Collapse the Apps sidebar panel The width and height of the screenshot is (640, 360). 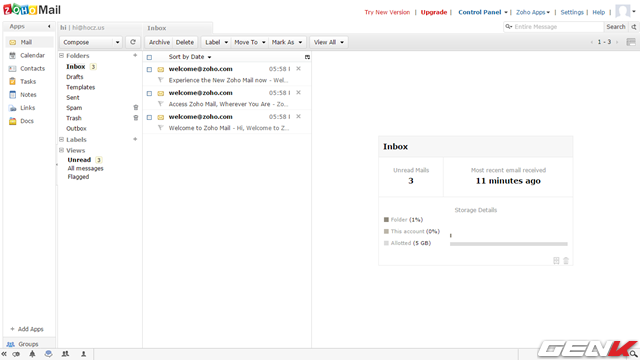click(x=49, y=26)
